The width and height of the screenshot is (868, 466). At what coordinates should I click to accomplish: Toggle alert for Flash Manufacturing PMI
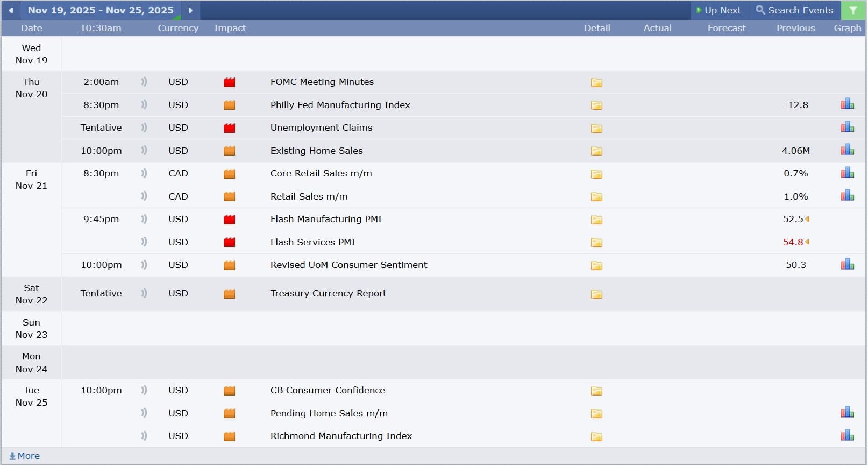click(144, 219)
